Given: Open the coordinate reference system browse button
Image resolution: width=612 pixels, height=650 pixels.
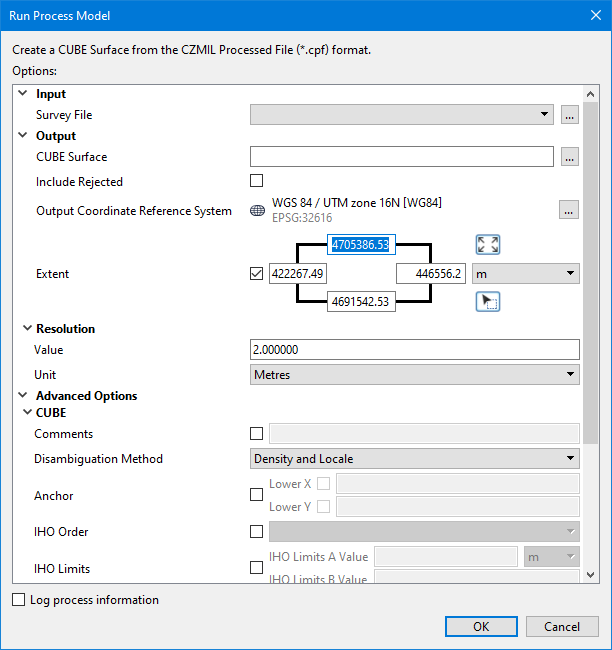Looking at the screenshot, I should [569, 210].
